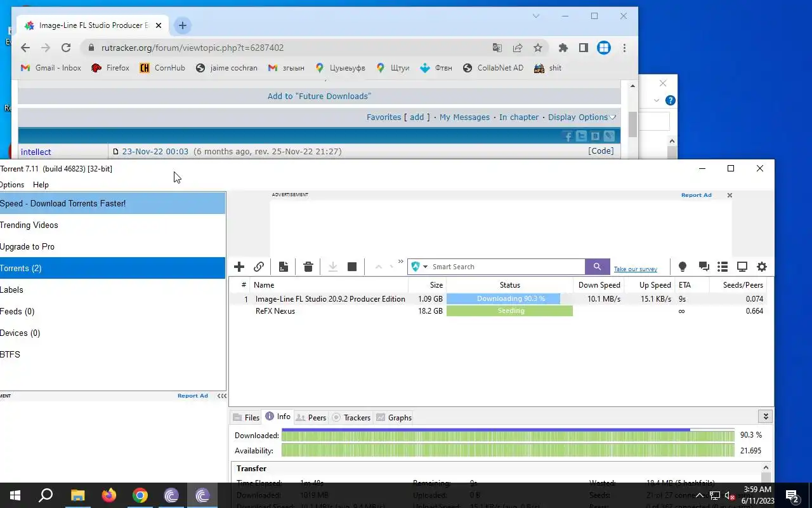Collapse the detail pane with double-chevron button

pyautogui.click(x=766, y=417)
